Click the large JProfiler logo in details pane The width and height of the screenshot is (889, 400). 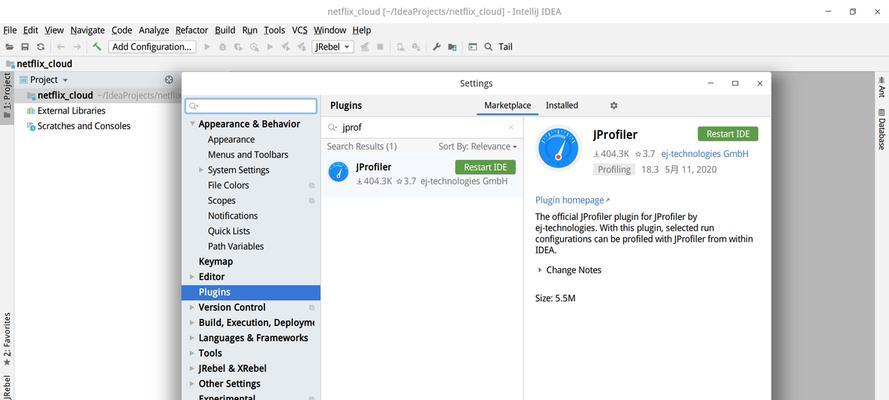pos(558,148)
